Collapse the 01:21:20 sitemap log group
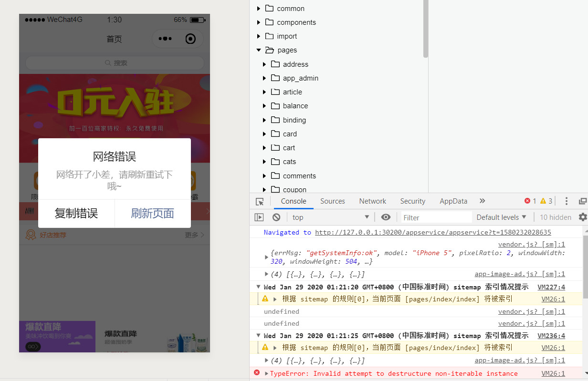The height and width of the screenshot is (381, 588). [x=258, y=287]
